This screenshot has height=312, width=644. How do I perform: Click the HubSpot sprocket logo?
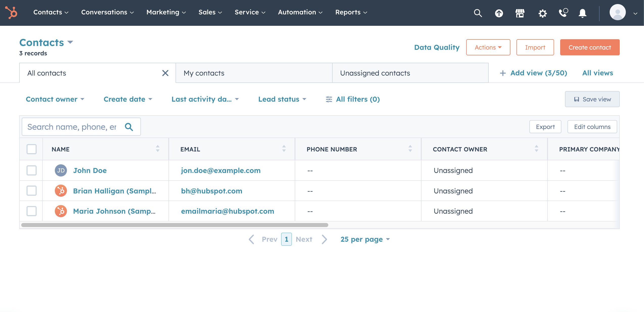coord(11,12)
